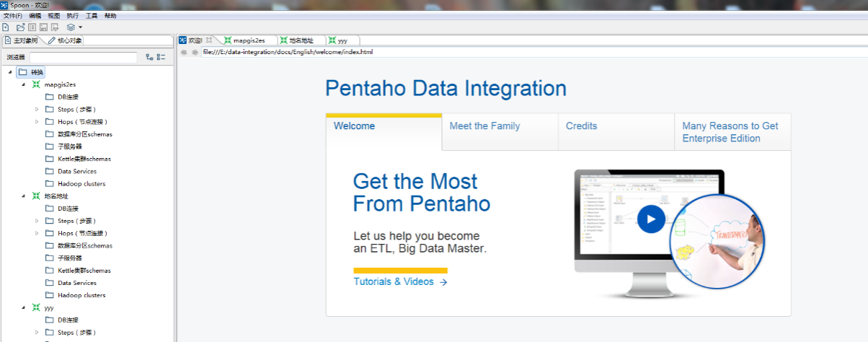The height and width of the screenshot is (342, 868).
Task: Open Many Reasons to Get Enterprise Edition
Action: click(x=732, y=131)
